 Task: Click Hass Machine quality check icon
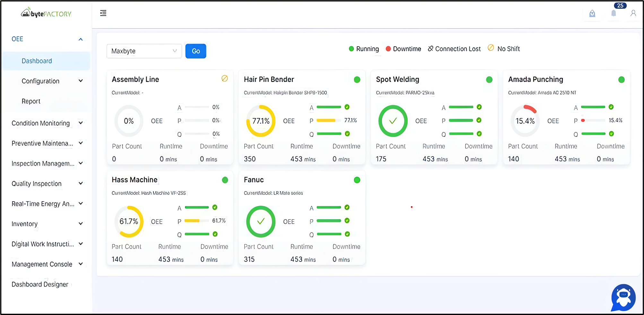215,234
